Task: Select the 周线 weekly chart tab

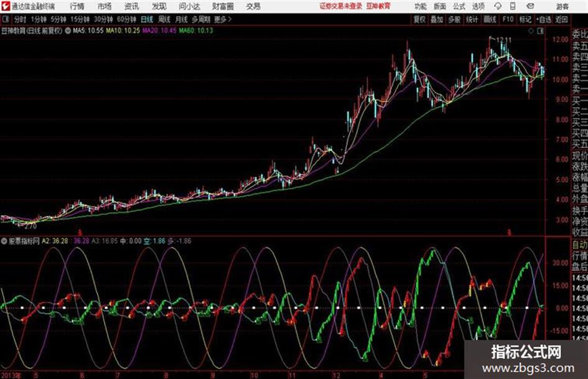Action: (x=164, y=19)
